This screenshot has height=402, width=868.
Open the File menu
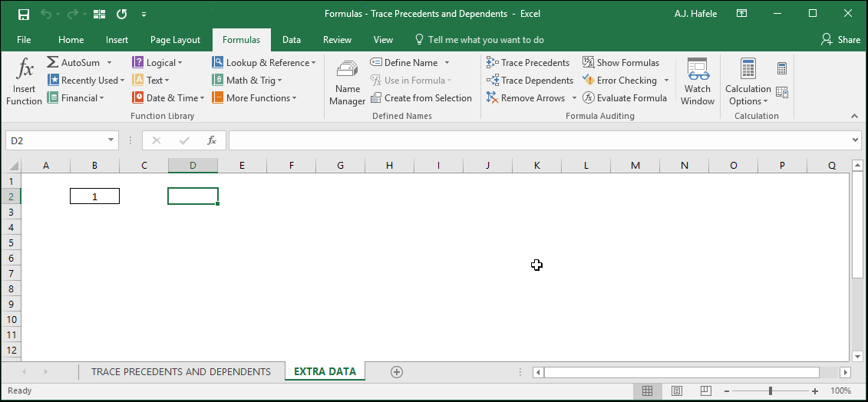[x=24, y=40]
